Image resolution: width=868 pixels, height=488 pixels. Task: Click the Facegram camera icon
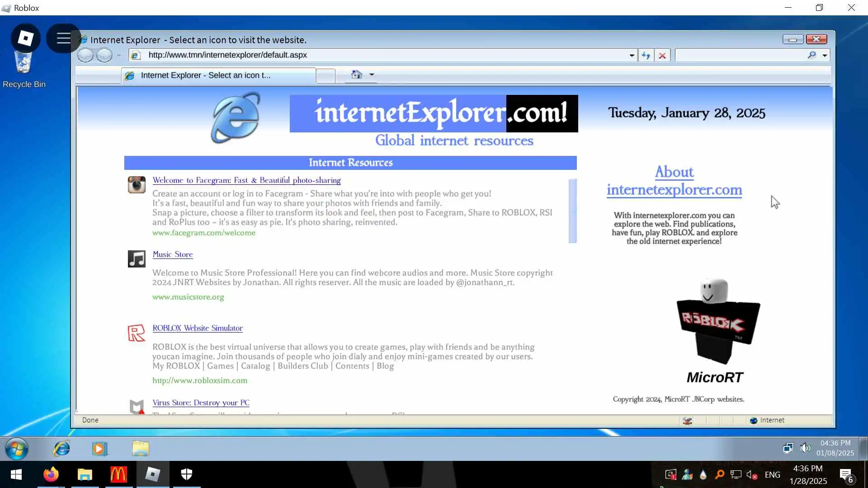click(x=137, y=185)
